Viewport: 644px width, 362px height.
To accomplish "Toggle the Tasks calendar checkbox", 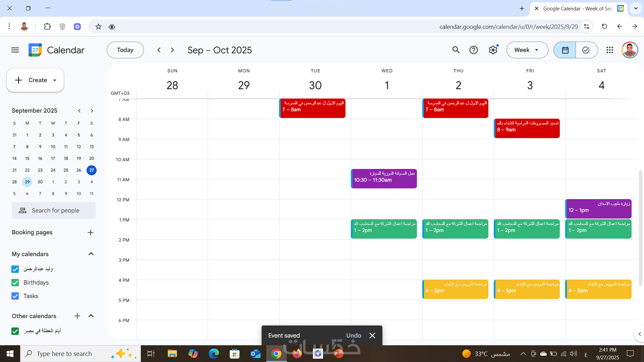I will pos(15,296).
